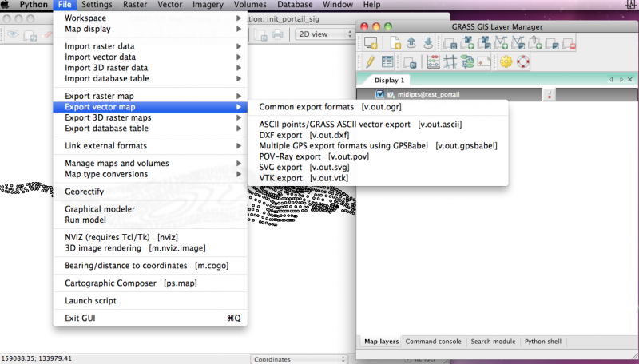Open the Python shell tab

pos(543,342)
